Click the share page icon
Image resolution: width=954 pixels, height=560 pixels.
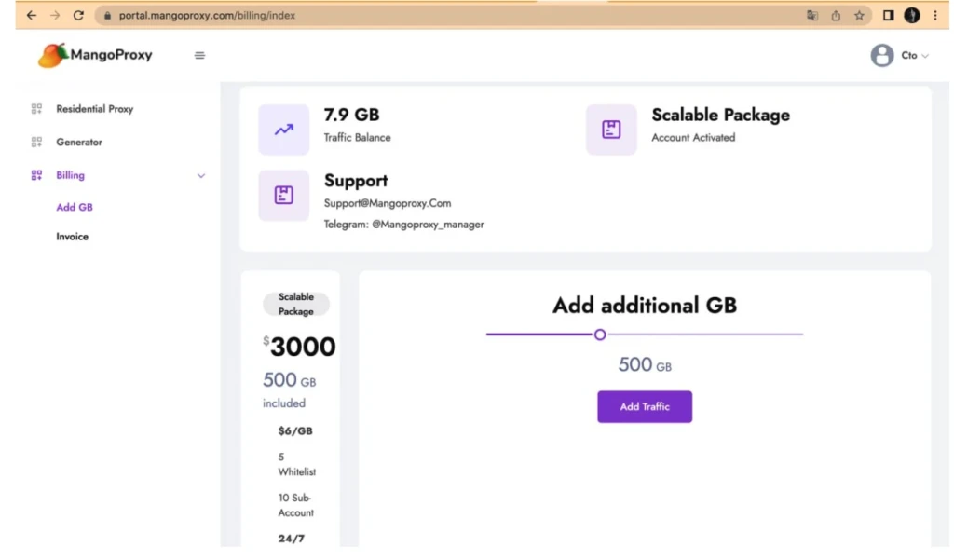pyautogui.click(x=836, y=16)
